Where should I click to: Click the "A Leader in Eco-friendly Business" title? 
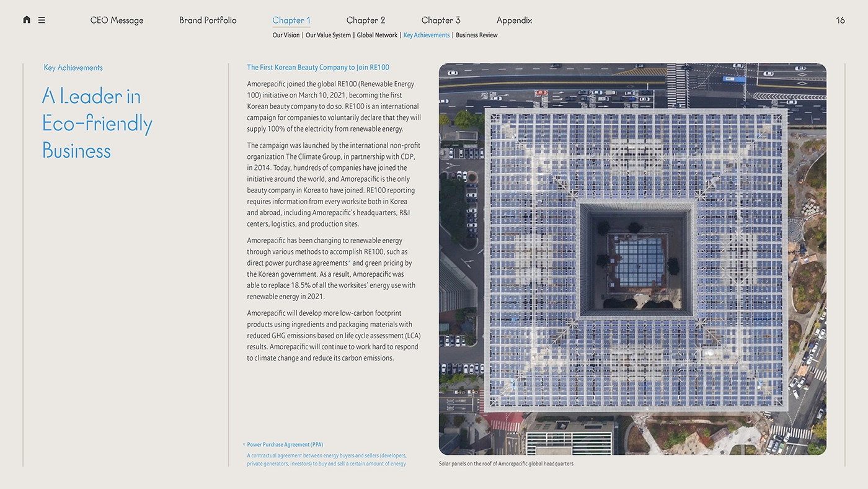click(x=97, y=123)
